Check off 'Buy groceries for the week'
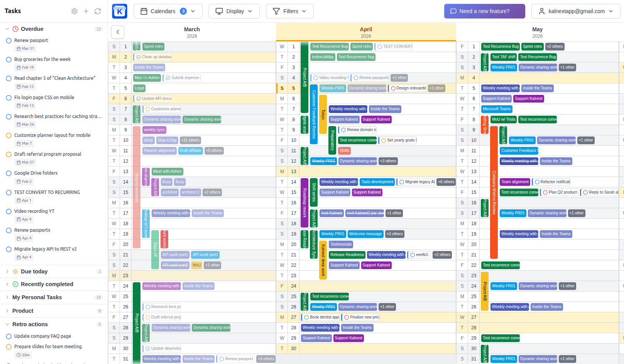The image size is (624, 364). coord(8,59)
